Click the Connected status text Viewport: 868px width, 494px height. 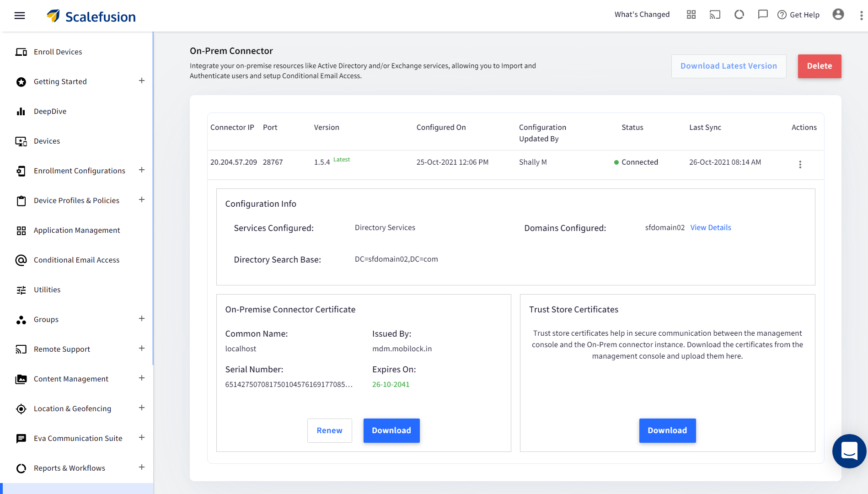click(640, 162)
